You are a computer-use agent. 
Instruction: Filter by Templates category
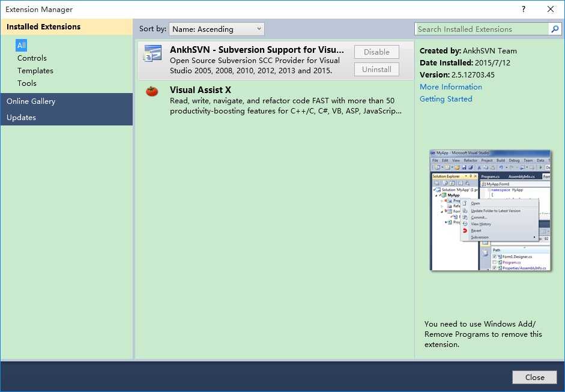click(x=35, y=71)
